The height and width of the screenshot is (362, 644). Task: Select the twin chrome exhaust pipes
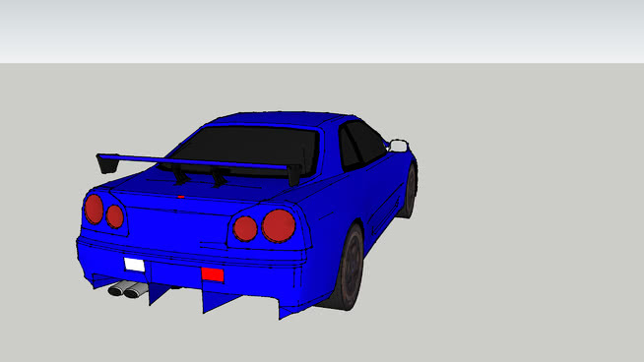[x=128, y=289]
